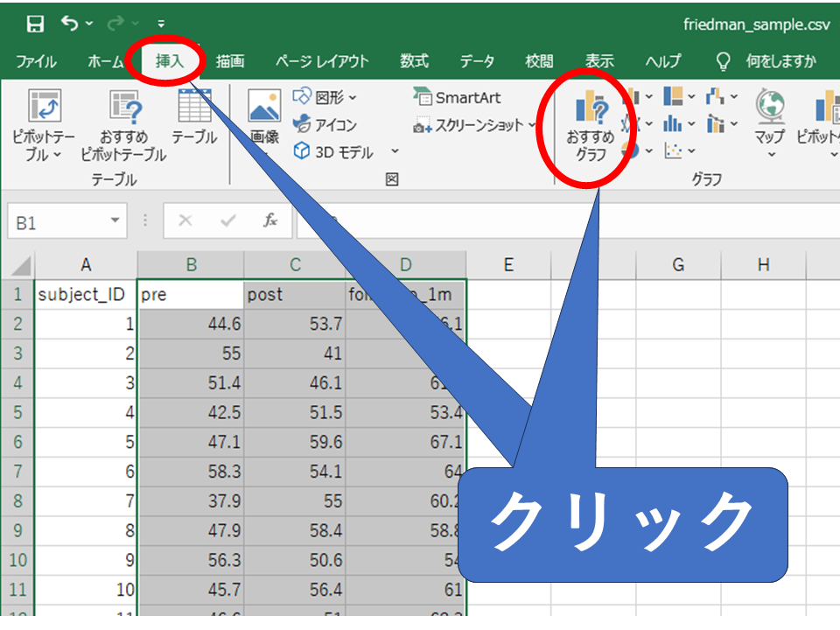This screenshot has width=840, height=630.
Task: Click the SmartArt button
Action: pos(458,98)
